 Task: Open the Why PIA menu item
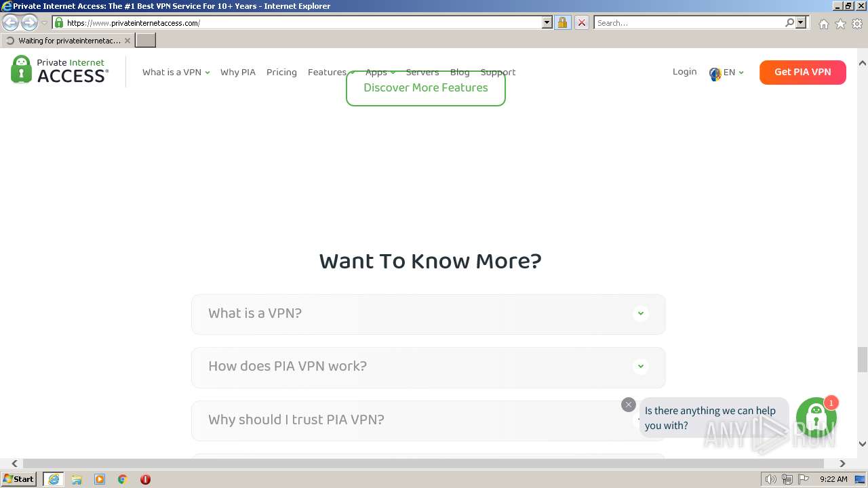point(238,72)
